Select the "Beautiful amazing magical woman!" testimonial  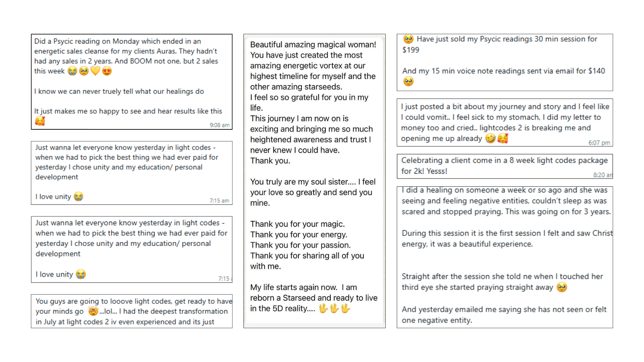click(315, 181)
